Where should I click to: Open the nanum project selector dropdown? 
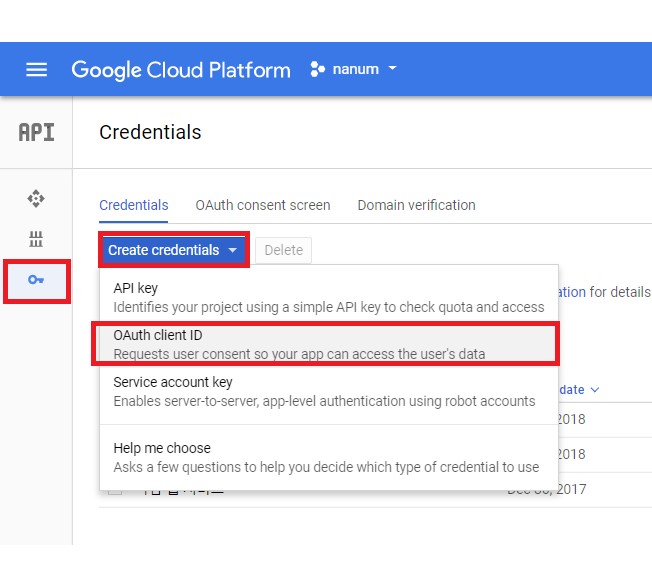354,69
